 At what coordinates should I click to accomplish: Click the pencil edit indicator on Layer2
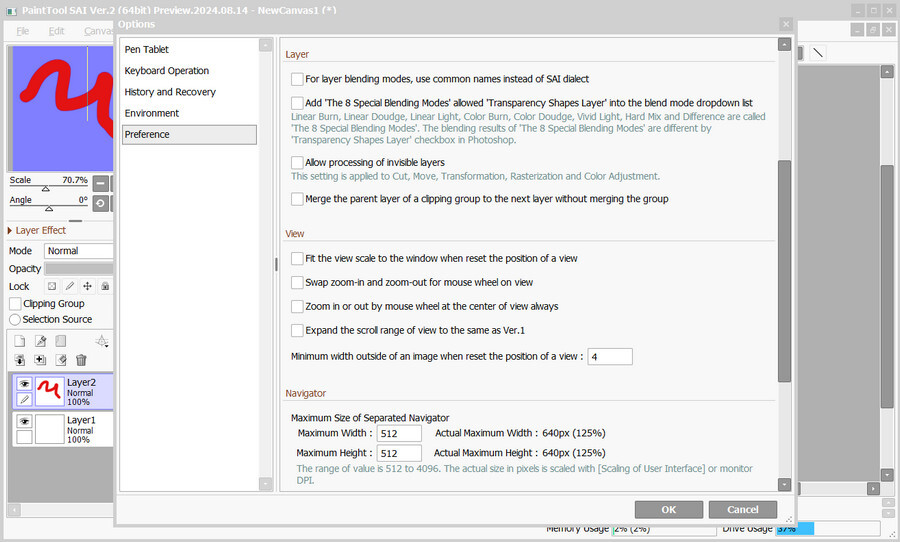(24, 399)
